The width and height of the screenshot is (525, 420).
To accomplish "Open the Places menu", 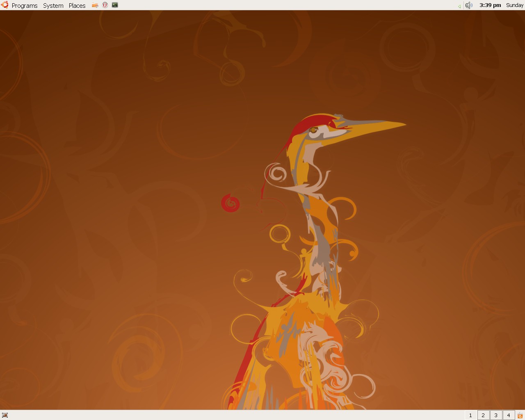I will (x=77, y=5).
